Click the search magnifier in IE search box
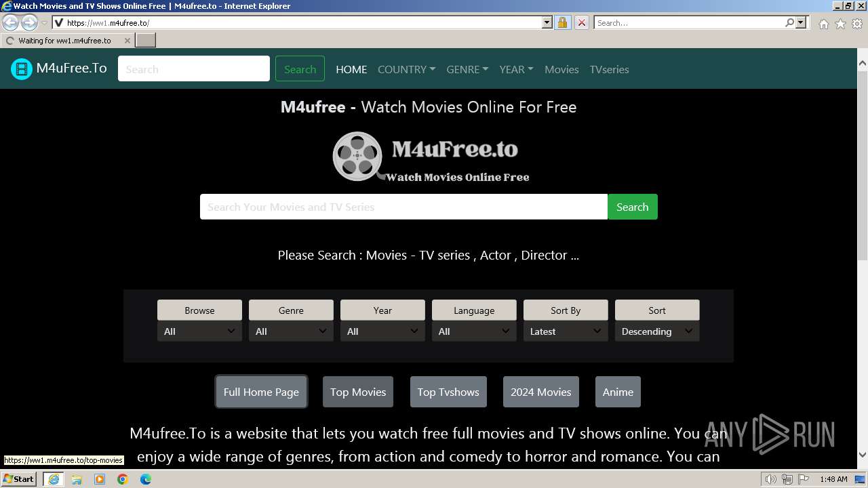This screenshot has height=488, width=868. (x=789, y=23)
